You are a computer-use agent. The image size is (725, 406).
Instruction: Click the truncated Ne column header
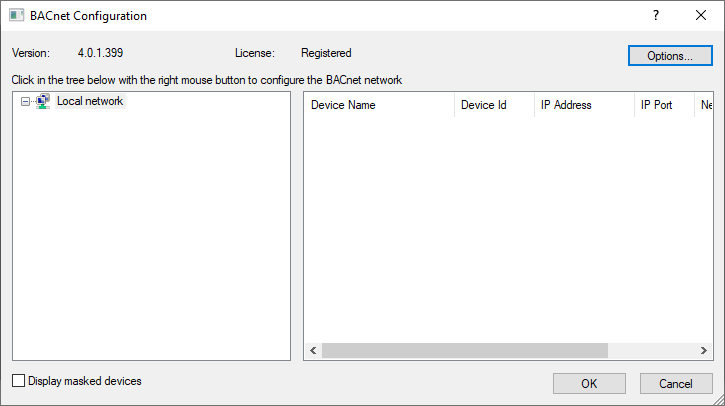(705, 105)
